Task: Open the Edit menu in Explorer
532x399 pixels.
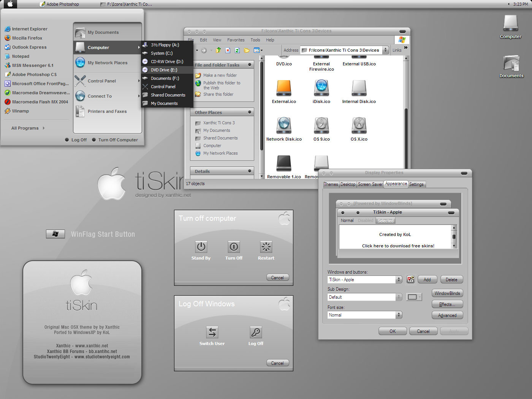Action: coord(204,40)
